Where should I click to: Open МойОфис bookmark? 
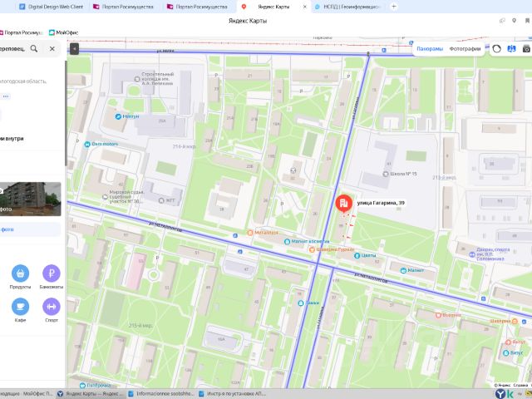63,32
